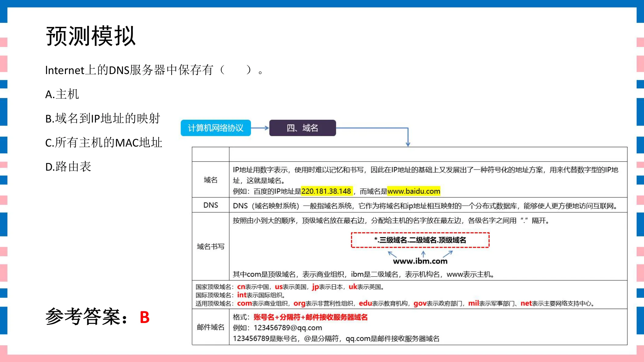Image resolution: width=644 pixels, height=362 pixels.
Task: Click red net domain code
Action: point(526,303)
